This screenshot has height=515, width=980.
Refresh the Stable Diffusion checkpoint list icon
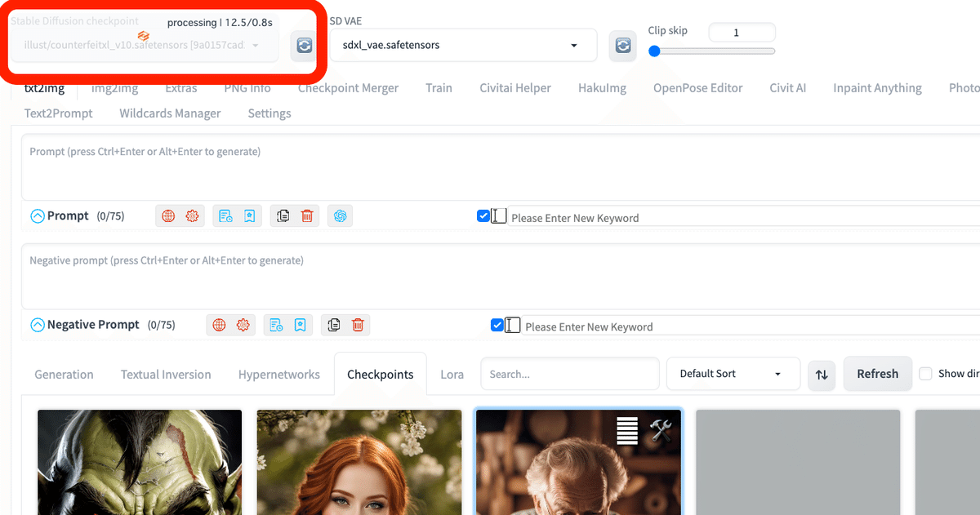pos(304,46)
